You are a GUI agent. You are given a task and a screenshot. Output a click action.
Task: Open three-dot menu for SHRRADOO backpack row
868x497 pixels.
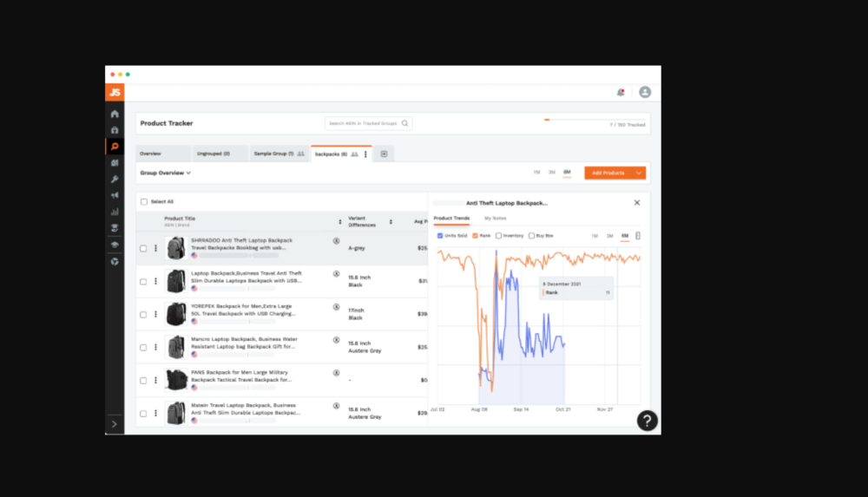[156, 248]
